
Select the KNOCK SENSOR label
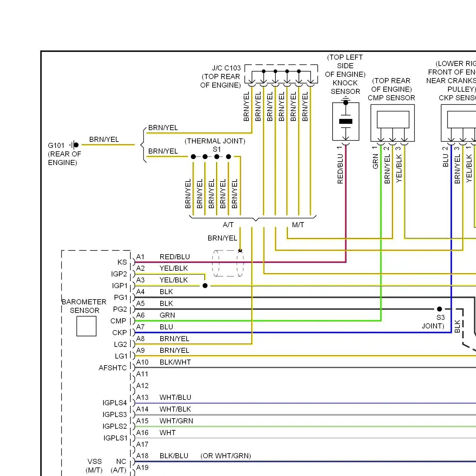[x=345, y=87]
